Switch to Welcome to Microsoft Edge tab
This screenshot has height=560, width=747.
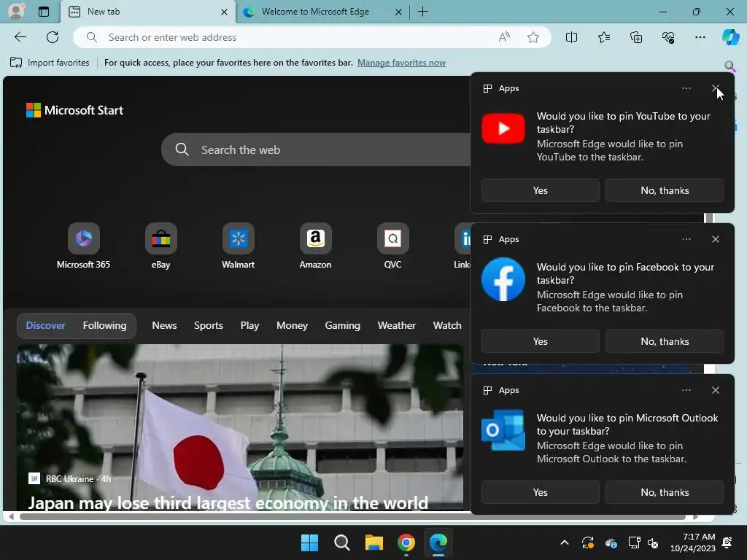point(315,12)
